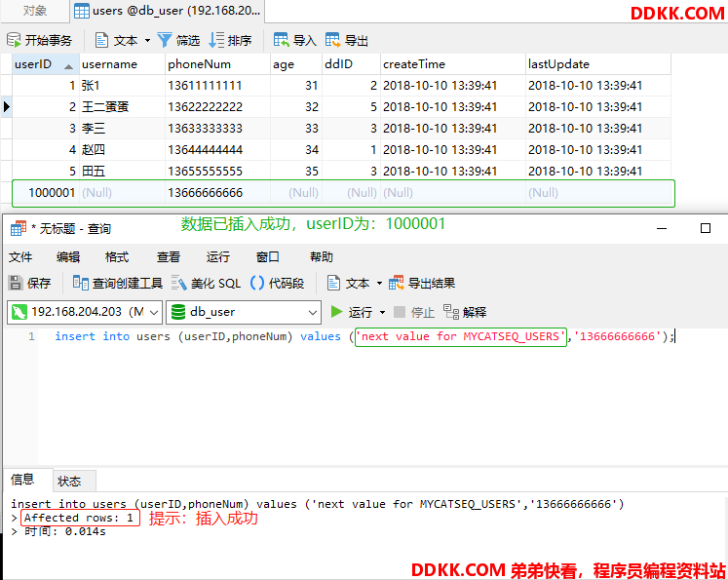The height and width of the screenshot is (580, 728).
Task: Switch to the 对象 tab
Action: click(x=35, y=11)
